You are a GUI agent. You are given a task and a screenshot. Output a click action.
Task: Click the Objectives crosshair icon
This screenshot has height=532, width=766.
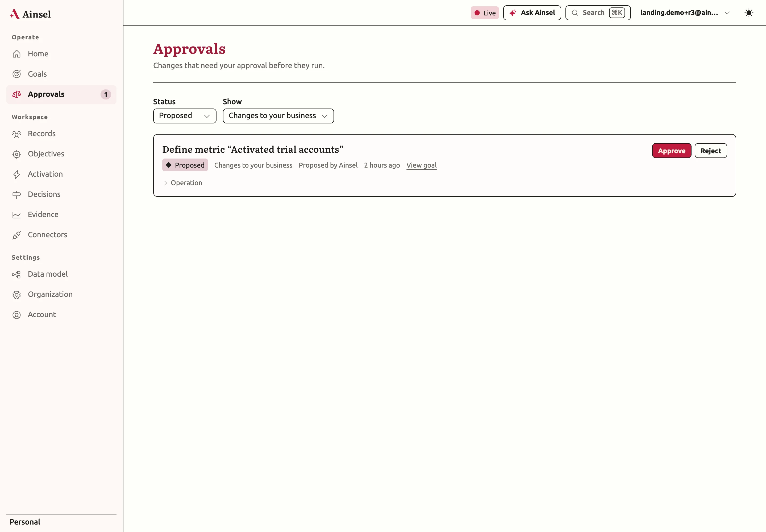(17, 154)
